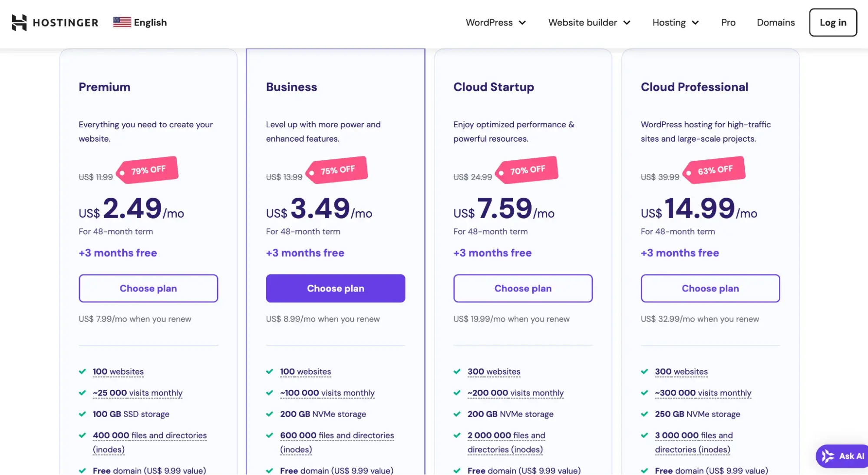The height and width of the screenshot is (475, 868).
Task: Click checkmark beside 3 000 000 files
Action: point(645,435)
